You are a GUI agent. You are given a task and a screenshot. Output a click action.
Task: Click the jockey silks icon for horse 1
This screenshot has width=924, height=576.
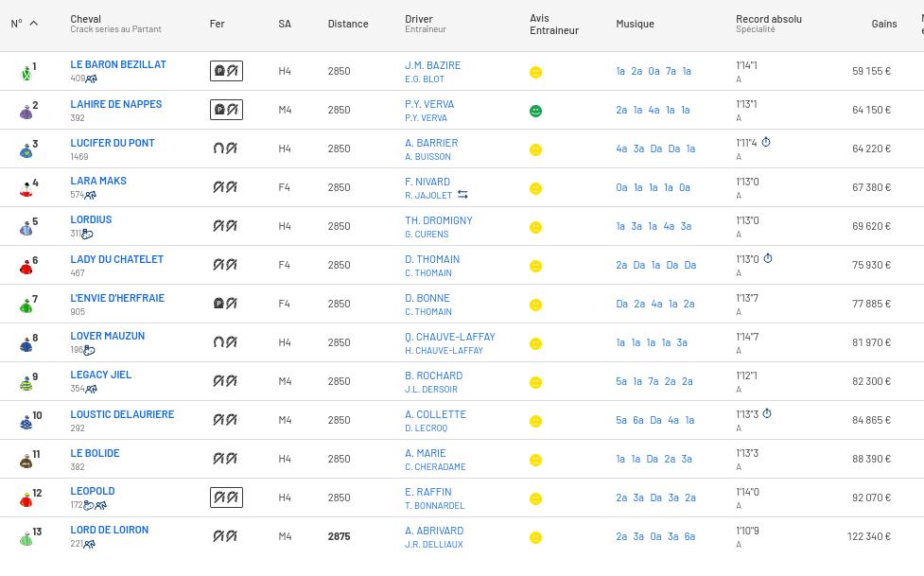coord(26,72)
